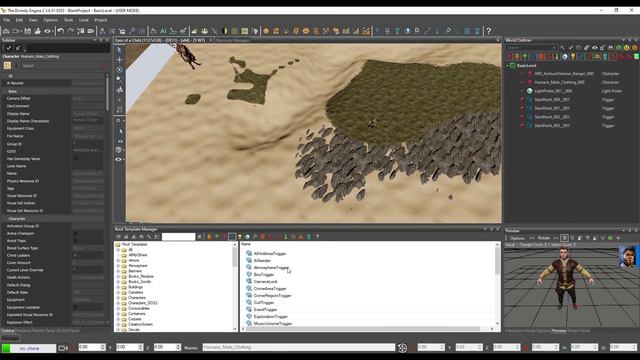This screenshot has height=360, width=640.
Task: Toggle visibility check for ARX_AmbushDemon_Ranger_000
Action: point(522,73)
